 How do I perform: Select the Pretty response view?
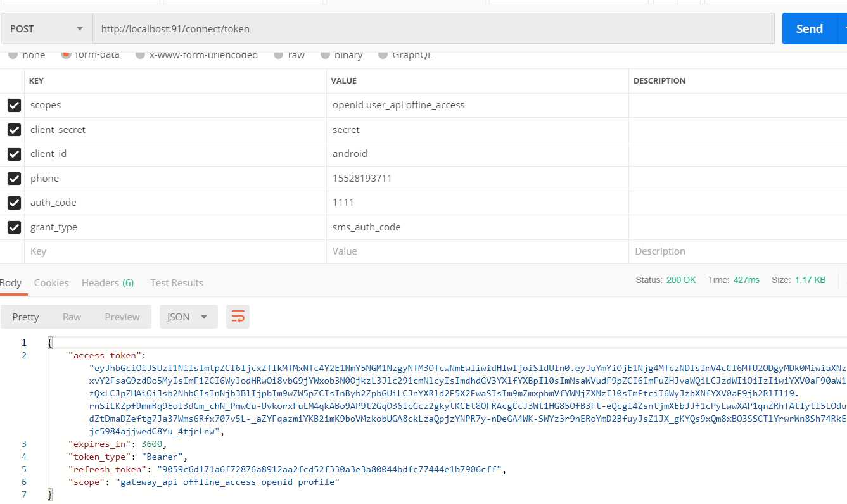[25, 317]
